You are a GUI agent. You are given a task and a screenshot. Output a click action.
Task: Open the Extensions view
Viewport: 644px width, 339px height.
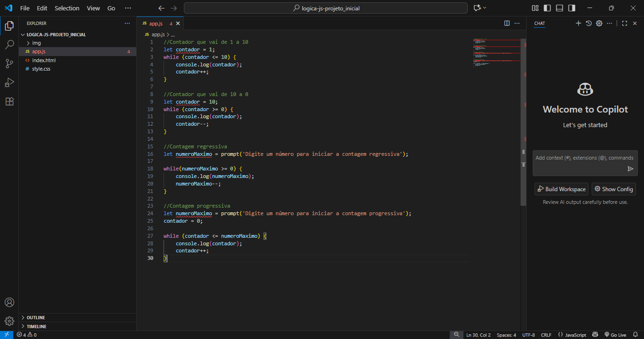coord(9,101)
